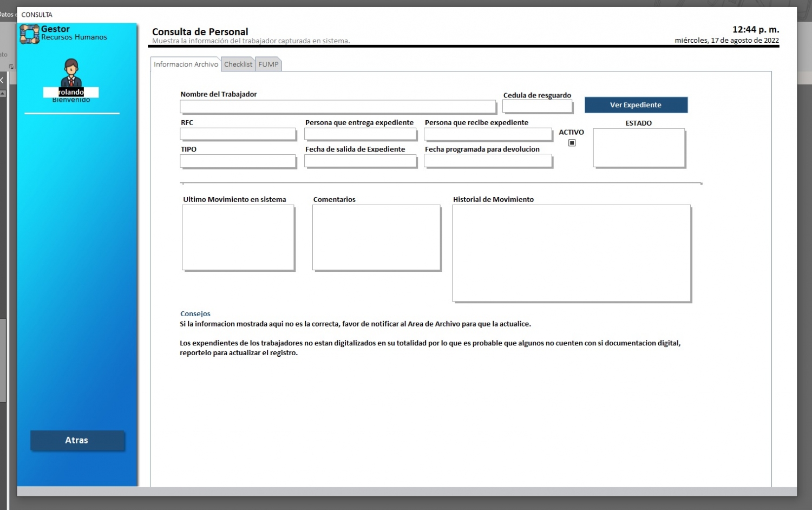Screen dimensions: 812x510
Task: Click the Consejos heading text
Action: [195, 314]
